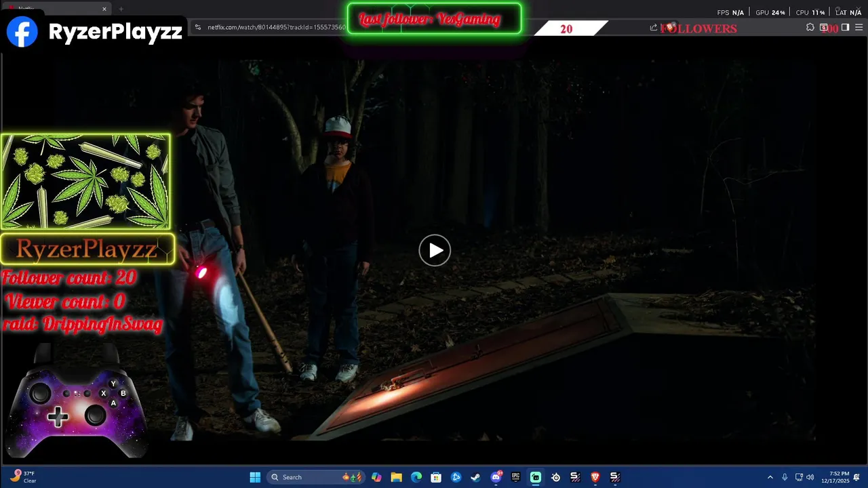Open the weather widget showing 37°F
The height and width of the screenshot is (488, 868).
click(24, 477)
